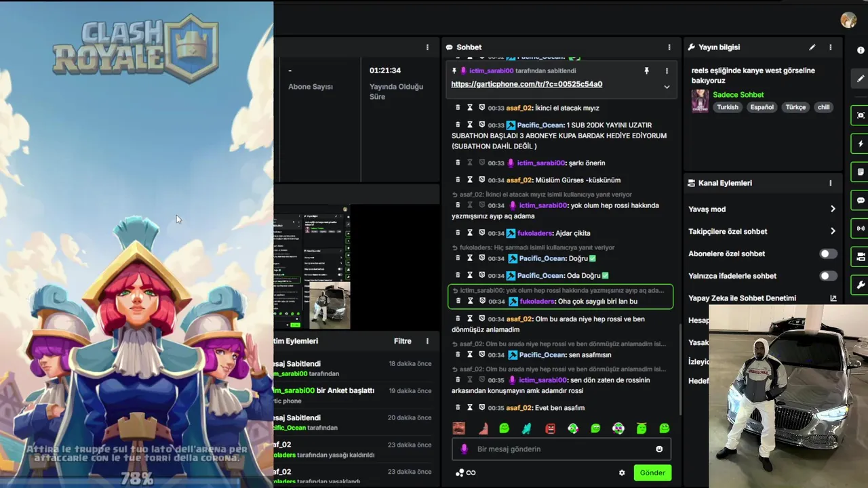Screen dimensions: 868x488
Task: Toggle Yalnızca ifadelerle sohbet switch
Action: pos(828,276)
